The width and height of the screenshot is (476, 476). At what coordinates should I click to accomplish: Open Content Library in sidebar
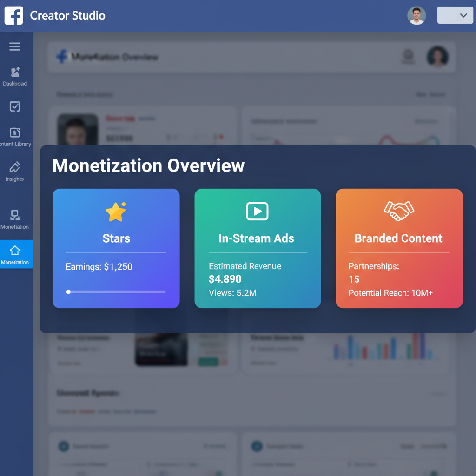(15, 137)
